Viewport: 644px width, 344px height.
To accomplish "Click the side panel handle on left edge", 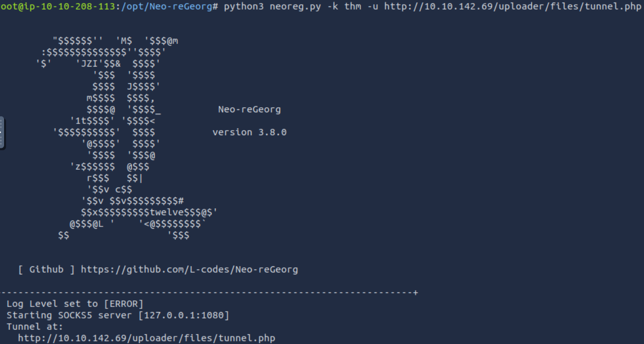I will coord(2,133).
